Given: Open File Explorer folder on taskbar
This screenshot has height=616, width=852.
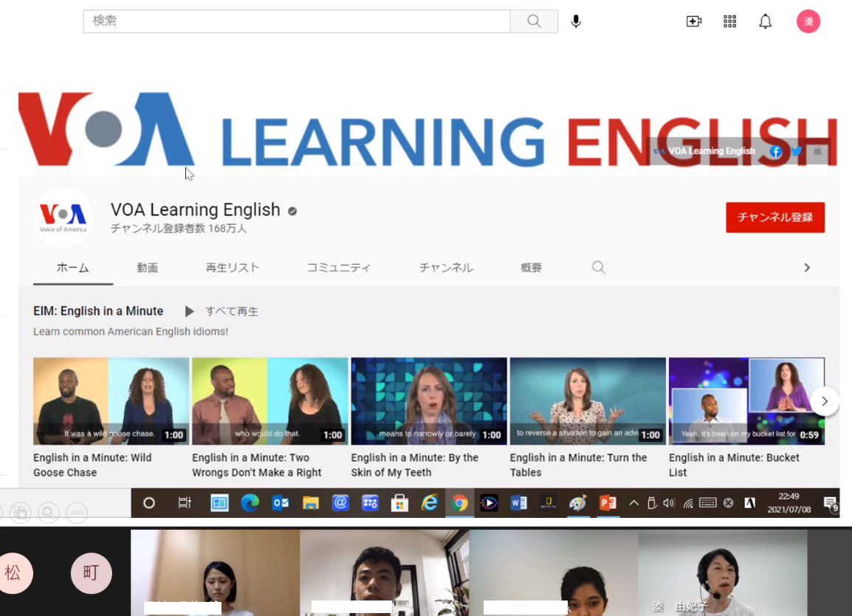Looking at the screenshot, I should pyautogui.click(x=310, y=503).
